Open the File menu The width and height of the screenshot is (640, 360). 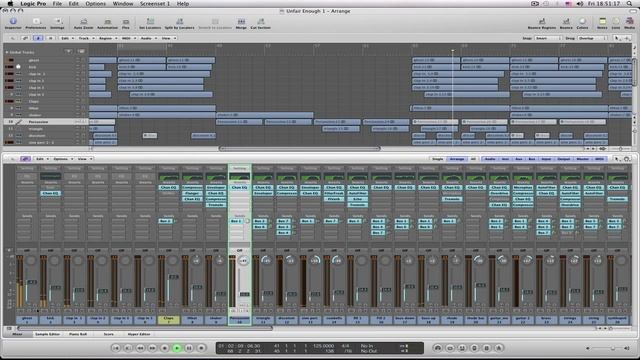coord(57,4)
